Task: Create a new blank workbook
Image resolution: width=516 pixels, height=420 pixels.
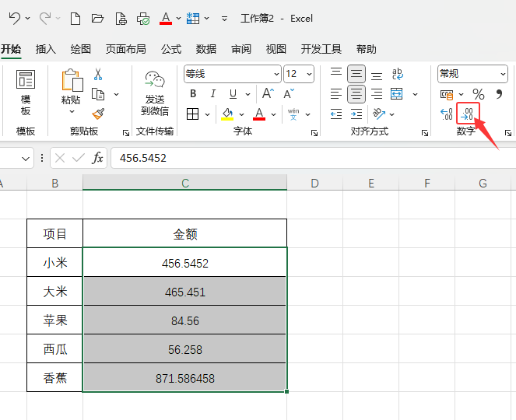Action: (75, 19)
